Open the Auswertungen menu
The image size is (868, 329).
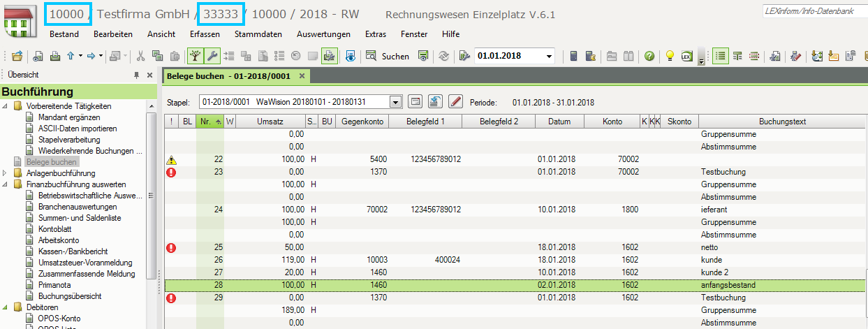323,34
